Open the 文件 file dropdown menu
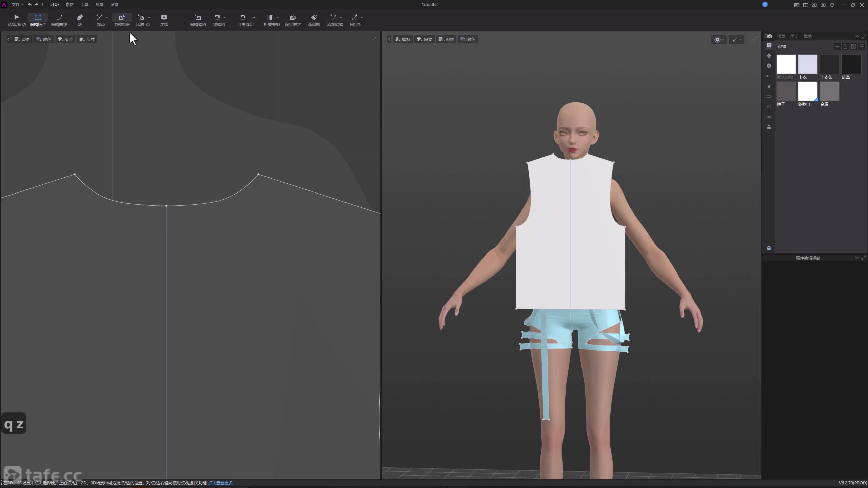868x488 pixels. pyautogui.click(x=17, y=5)
